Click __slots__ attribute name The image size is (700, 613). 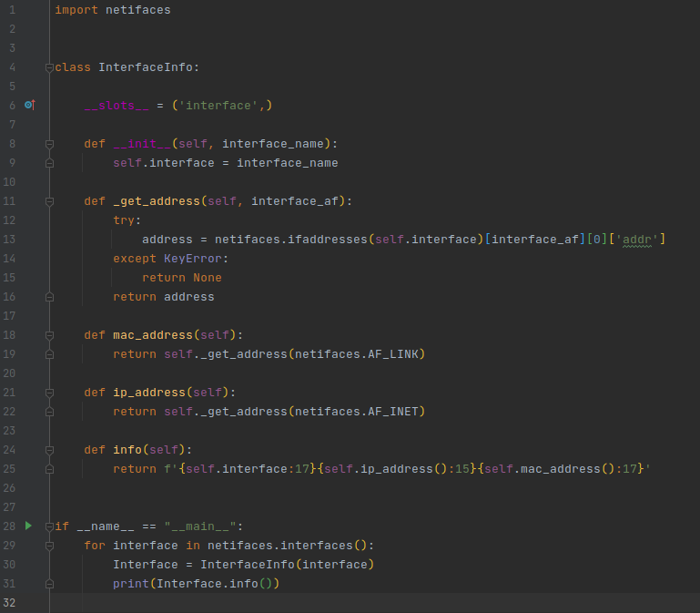[x=117, y=106]
